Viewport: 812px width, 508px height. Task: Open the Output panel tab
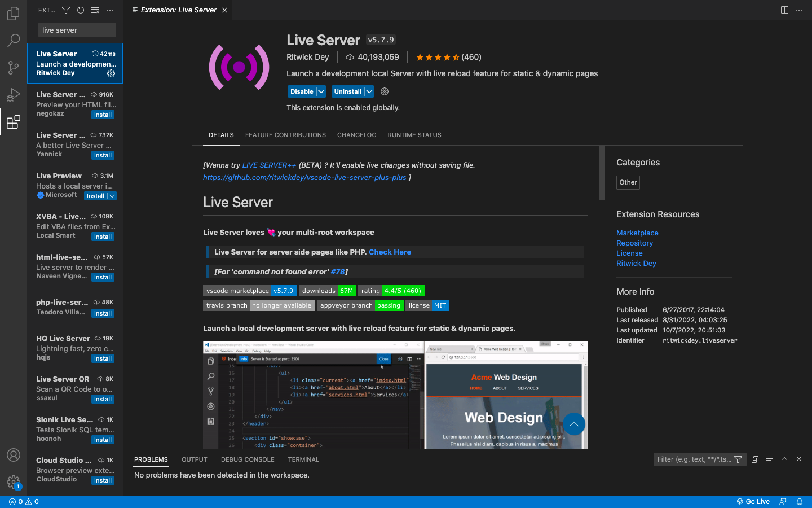click(195, 459)
